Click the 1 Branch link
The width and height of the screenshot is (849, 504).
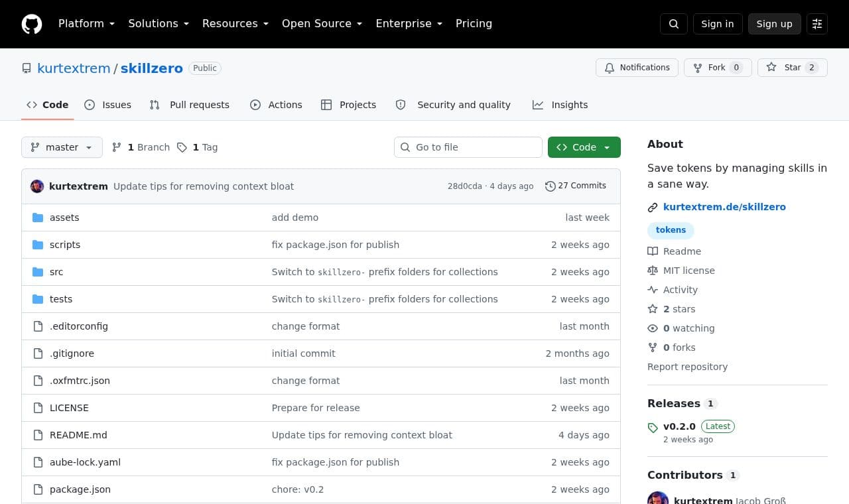point(141,147)
